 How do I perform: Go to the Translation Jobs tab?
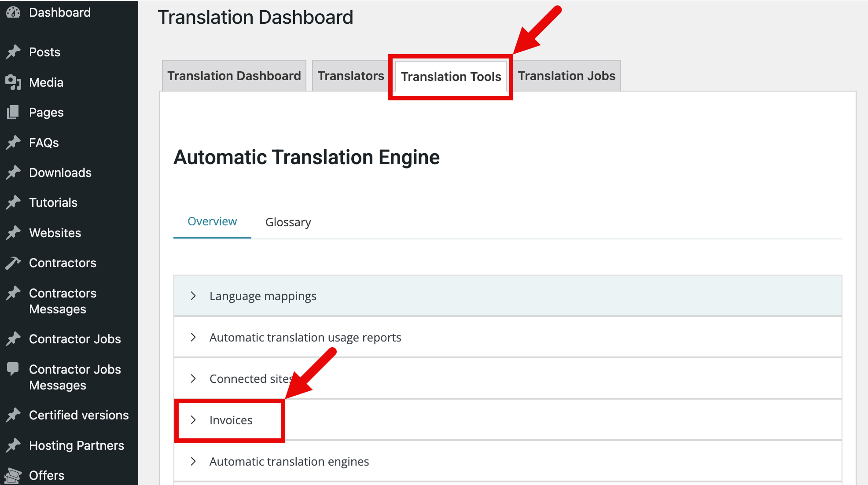(566, 76)
